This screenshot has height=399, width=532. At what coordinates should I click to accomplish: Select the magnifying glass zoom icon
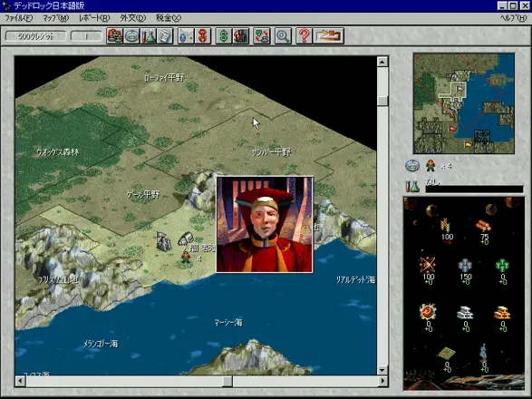tap(283, 36)
